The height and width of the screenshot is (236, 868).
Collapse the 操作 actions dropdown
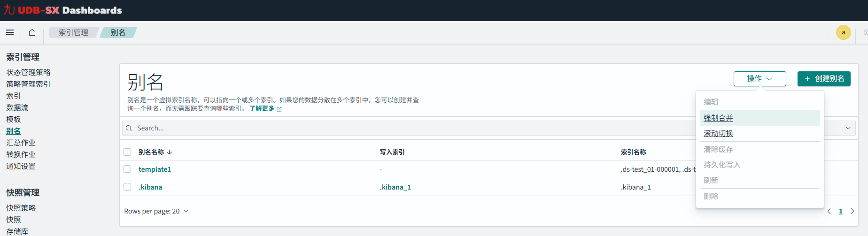pos(759,79)
